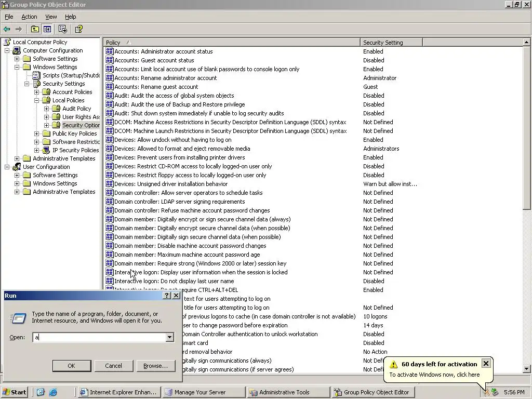The image size is (532, 399).
Task: Click the Export List toolbar icon
Action: click(x=63, y=29)
